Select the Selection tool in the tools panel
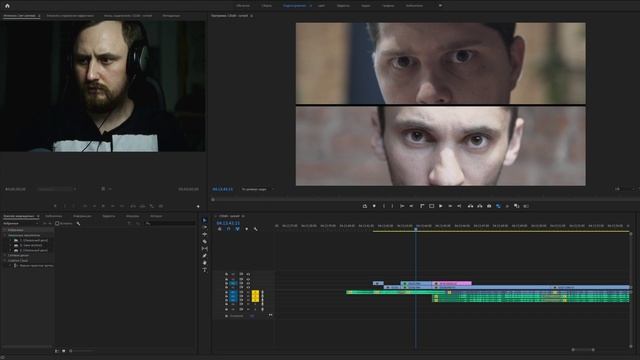640x360 pixels. click(x=204, y=220)
